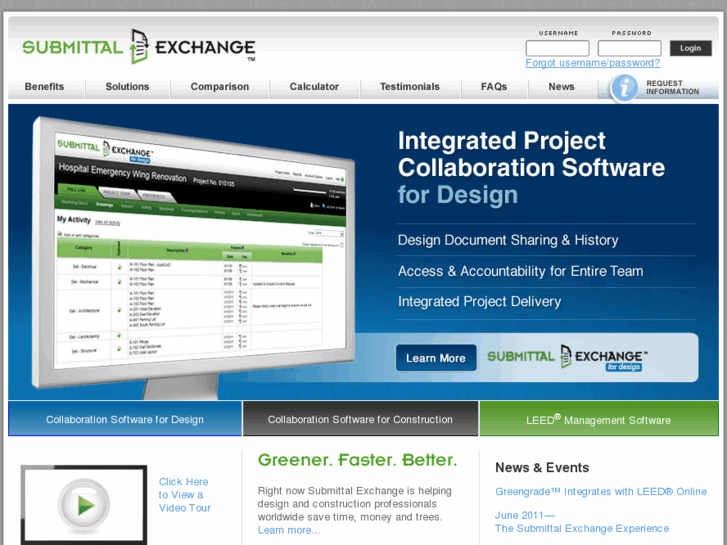Viewport: 727px width, 545px height.
Task: Open the Testimonials menu item
Action: click(410, 87)
